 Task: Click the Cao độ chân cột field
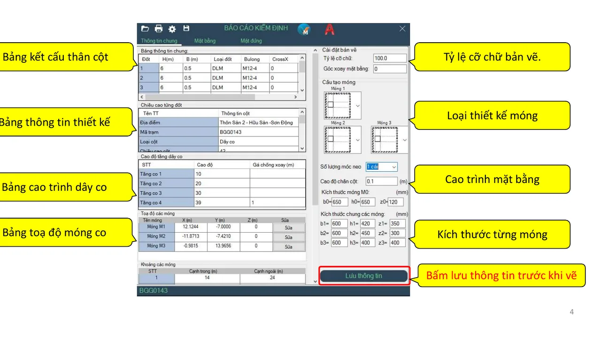click(x=382, y=181)
